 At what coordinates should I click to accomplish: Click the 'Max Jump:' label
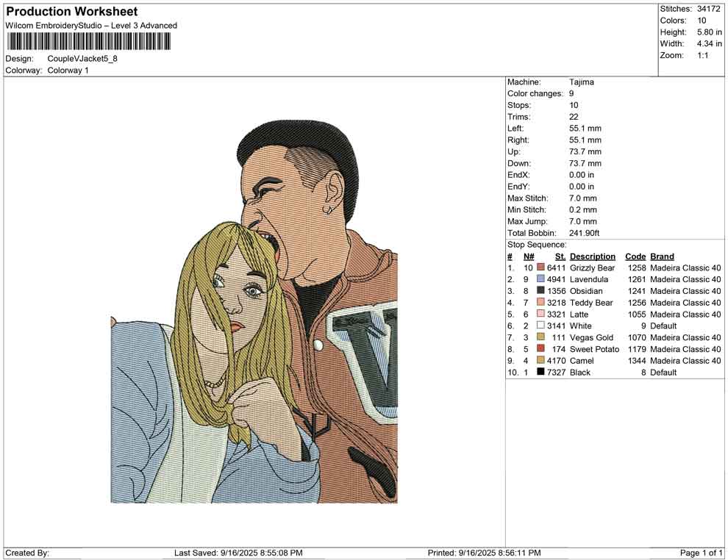click(527, 221)
